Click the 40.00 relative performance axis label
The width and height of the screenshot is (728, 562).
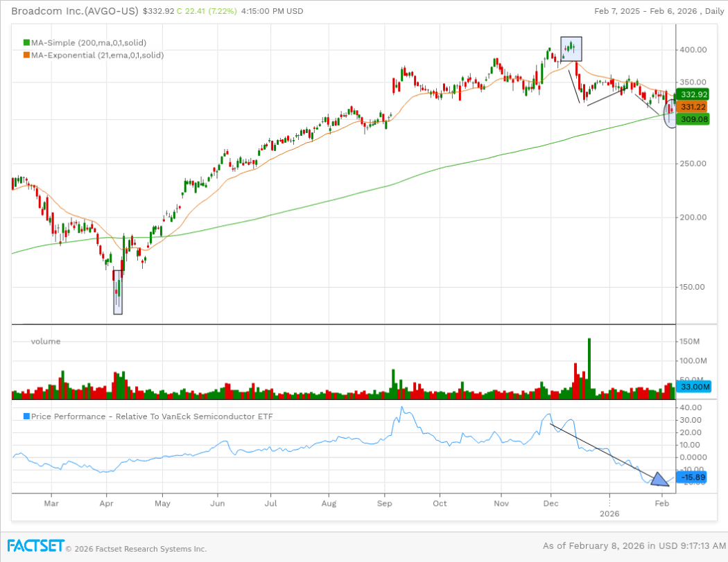(x=691, y=407)
